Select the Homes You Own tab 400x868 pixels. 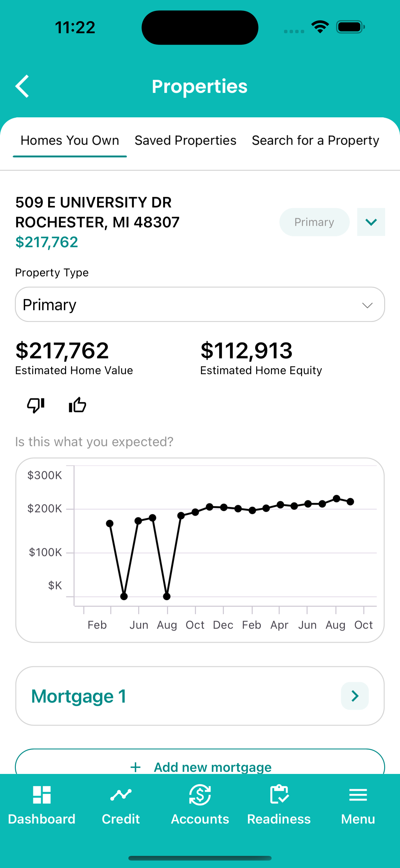(70, 141)
